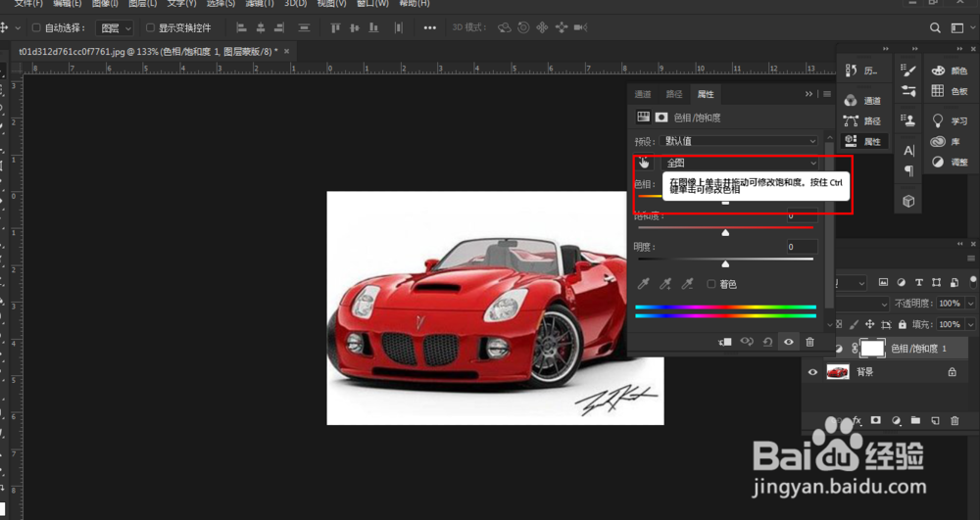Create new fill or adjustment layer icon
This screenshot has width=980, height=520.
pos(896,421)
